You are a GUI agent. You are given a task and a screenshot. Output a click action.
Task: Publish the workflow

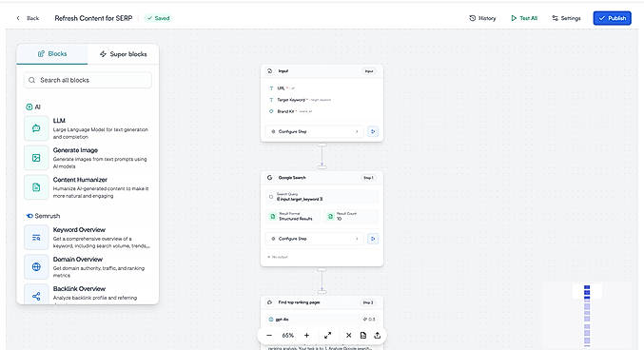(x=612, y=18)
